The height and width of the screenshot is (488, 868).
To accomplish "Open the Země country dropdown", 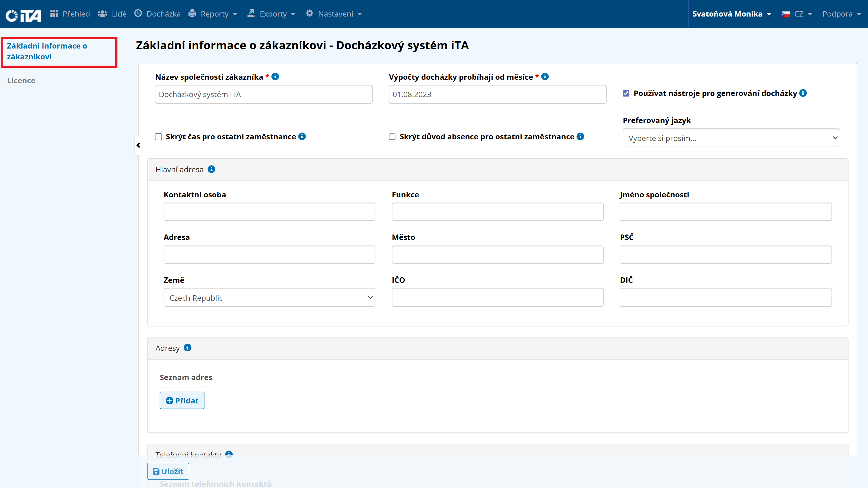I will 269,298.
